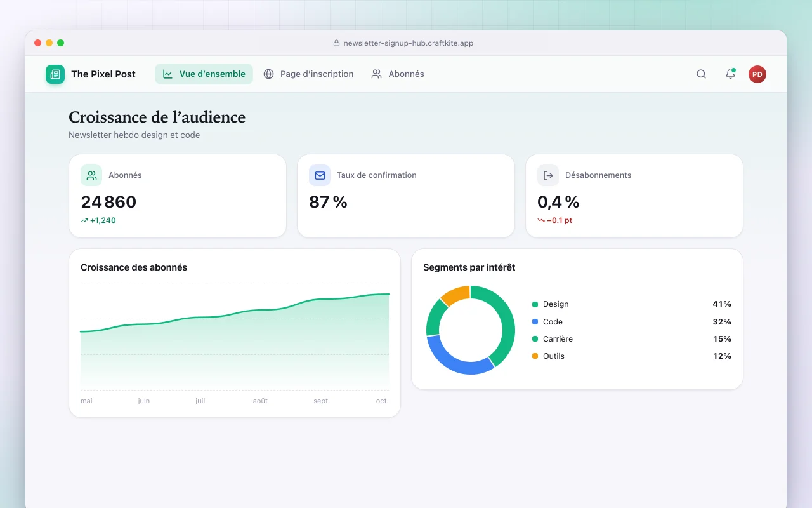812x508 pixels.
Task: Click the Newsletter hebdo design et code subtitle
Action: [x=134, y=135]
